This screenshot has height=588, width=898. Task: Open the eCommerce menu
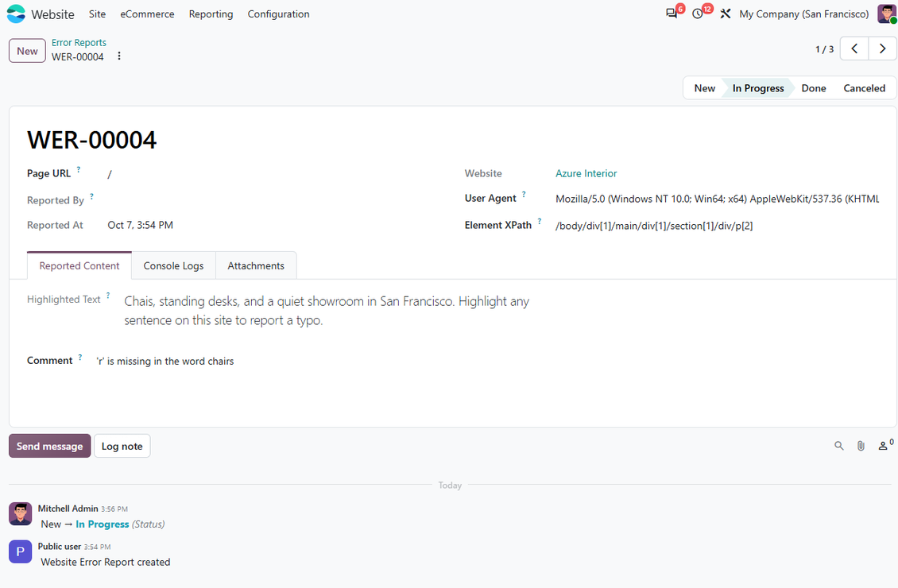[147, 14]
